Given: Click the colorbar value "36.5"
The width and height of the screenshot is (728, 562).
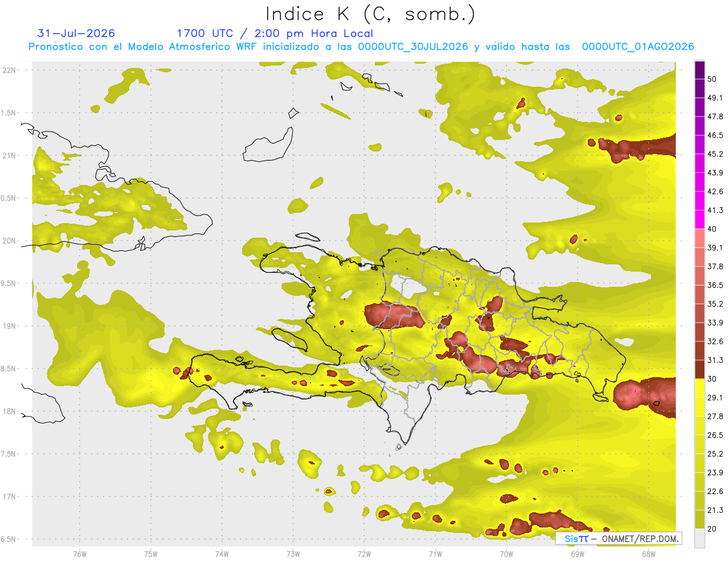Looking at the screenshot, I should coord(716,285).
